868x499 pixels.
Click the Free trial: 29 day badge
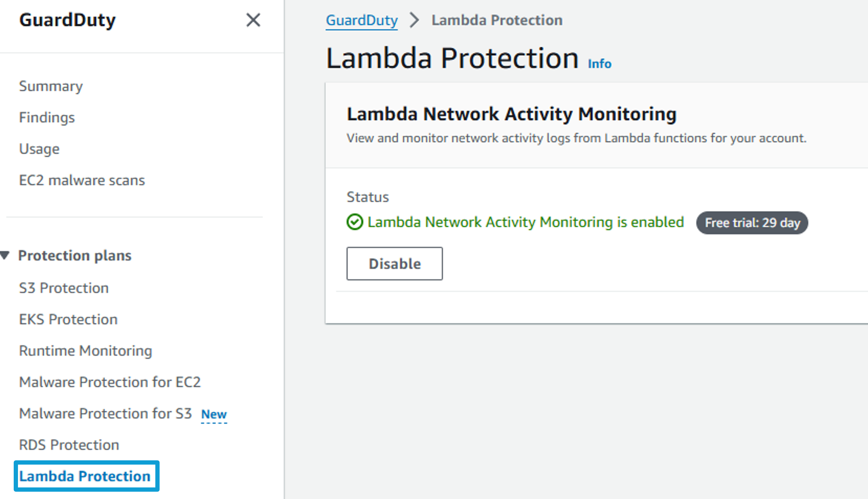(x=752, y=223)
